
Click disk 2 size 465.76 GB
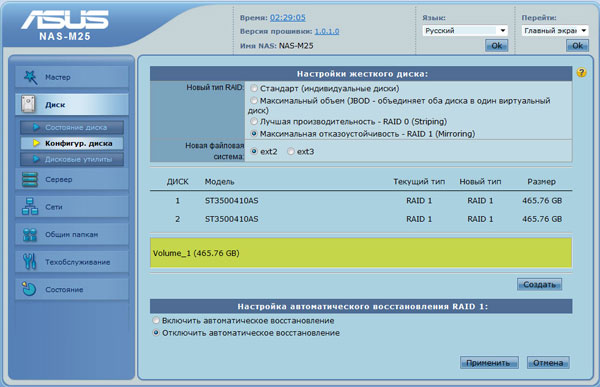[542, 219]
